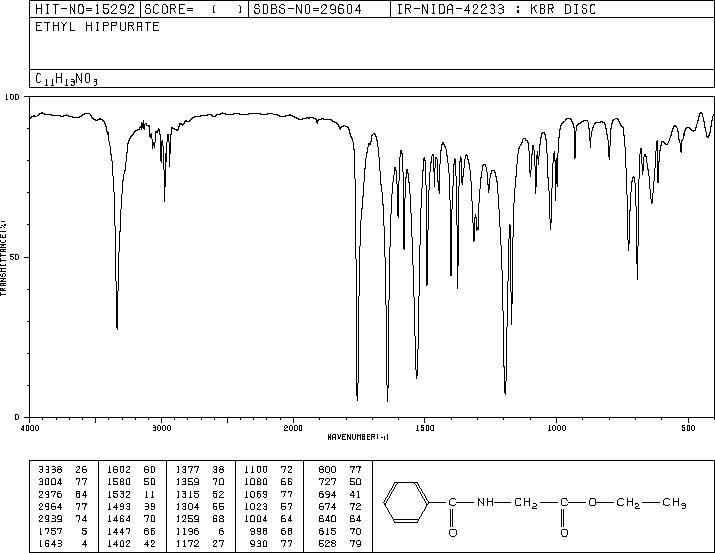The image size is (715, 553).
Task: Select the 1493 peak table entry
Action: pyautogui.click(x=131, y=506)
